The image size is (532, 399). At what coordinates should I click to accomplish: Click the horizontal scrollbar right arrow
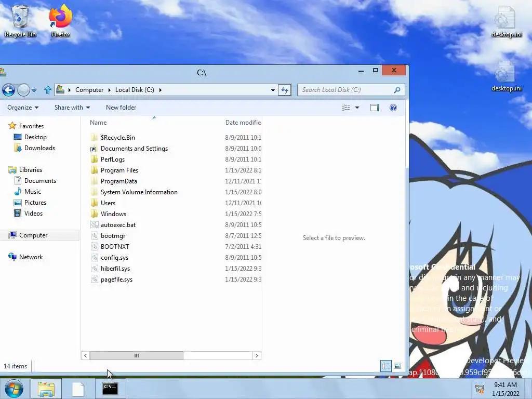[257, 355]
